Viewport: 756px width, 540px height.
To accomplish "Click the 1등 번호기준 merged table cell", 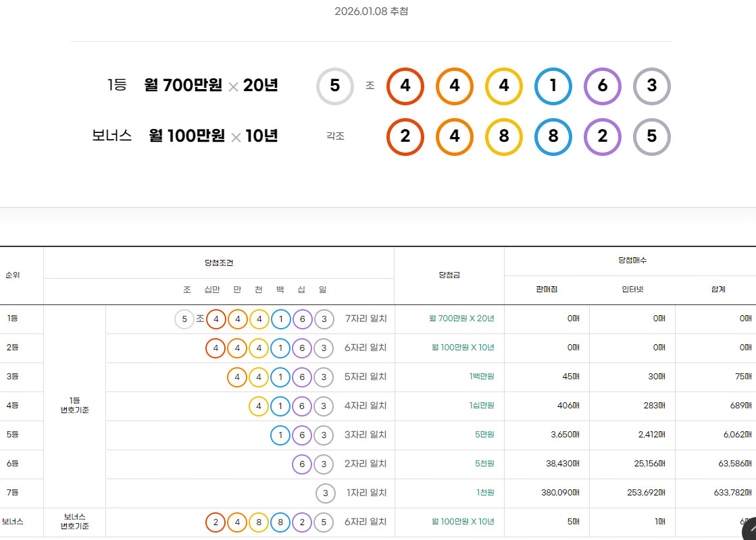I will 74,405.
